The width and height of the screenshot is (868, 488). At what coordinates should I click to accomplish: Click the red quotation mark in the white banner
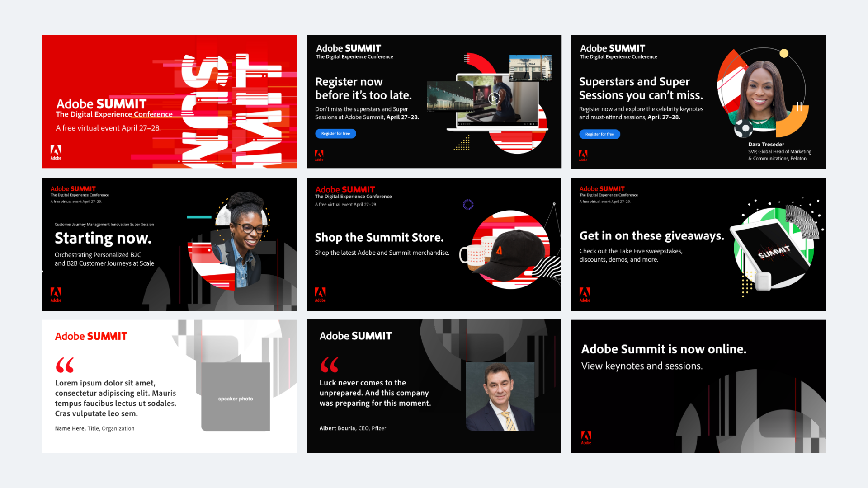tap(65, 365)
